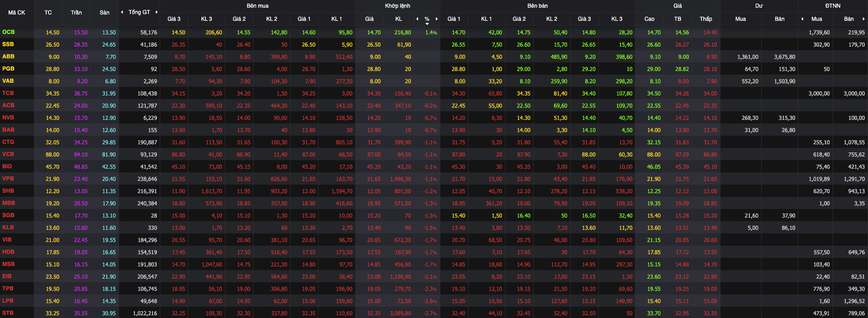Open the SSB stock symbol
868x318 pixels.
[x=8, y=44]
